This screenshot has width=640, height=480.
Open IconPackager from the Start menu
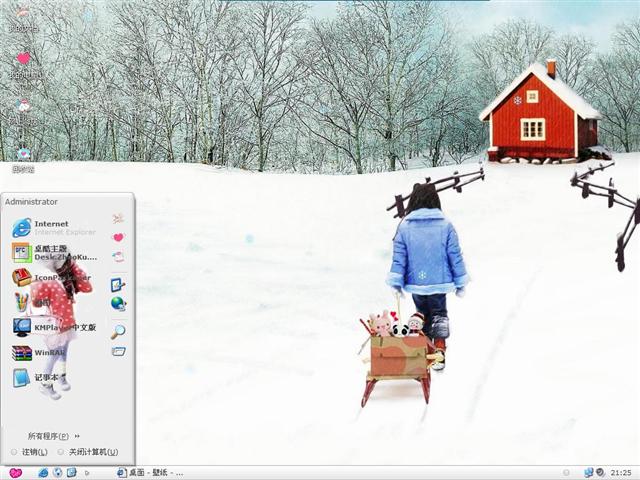click(x=51, y=278)
